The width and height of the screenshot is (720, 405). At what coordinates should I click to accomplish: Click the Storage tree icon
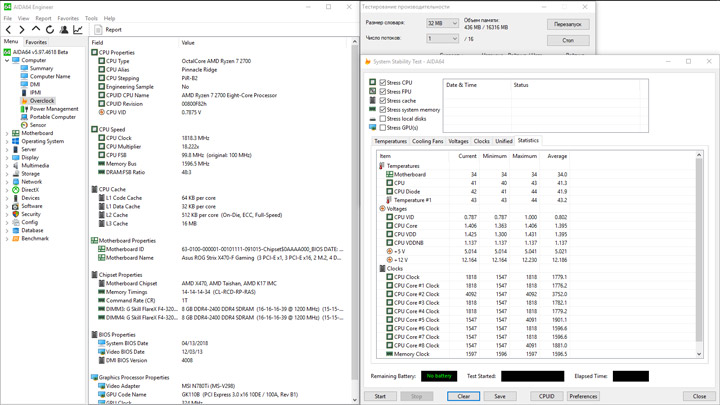coord(16,174)
